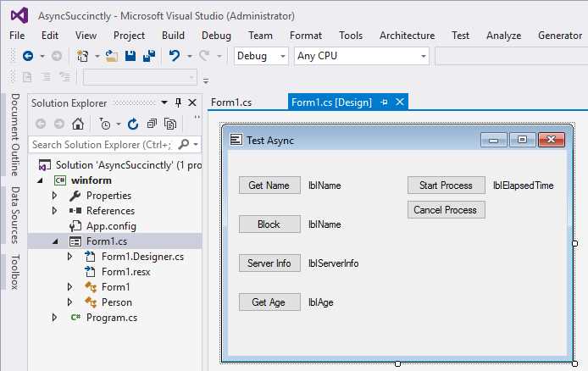This screenshot has width=588, height=371.
Task: Open the Any CPU platform dropdown
Action: point(423,56)
